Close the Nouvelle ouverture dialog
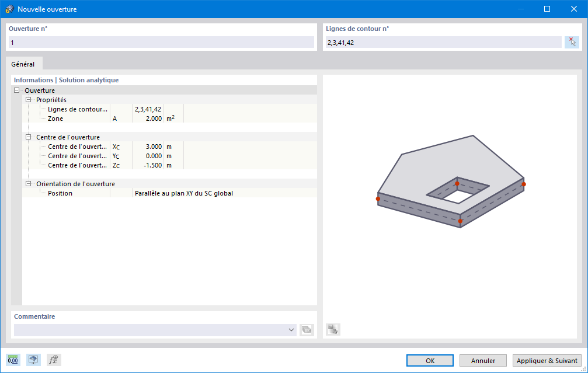 pos(574,9)
